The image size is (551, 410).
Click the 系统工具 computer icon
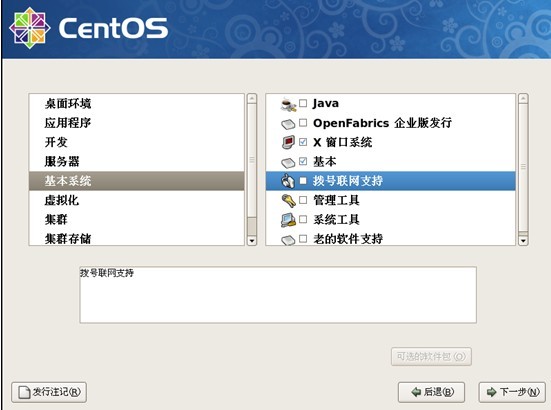289,220
